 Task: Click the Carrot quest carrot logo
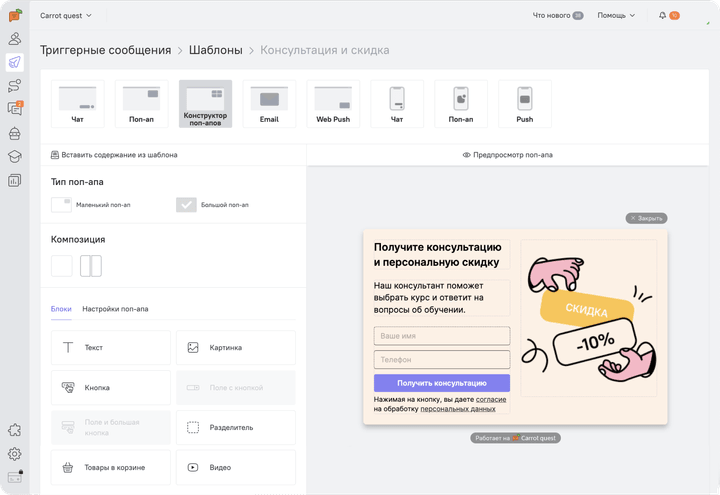pyautogui.click(x=15, y=15)
